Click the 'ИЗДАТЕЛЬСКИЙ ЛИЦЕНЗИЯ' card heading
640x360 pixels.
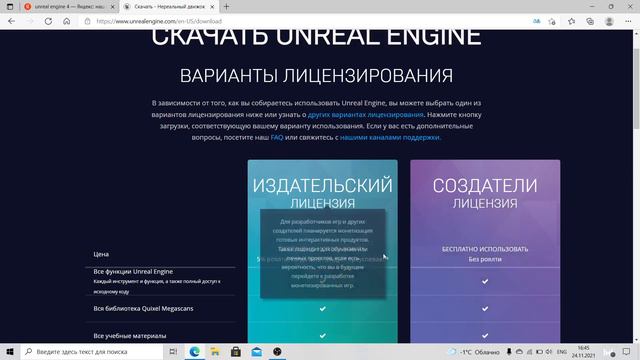[x=322, y=193]
